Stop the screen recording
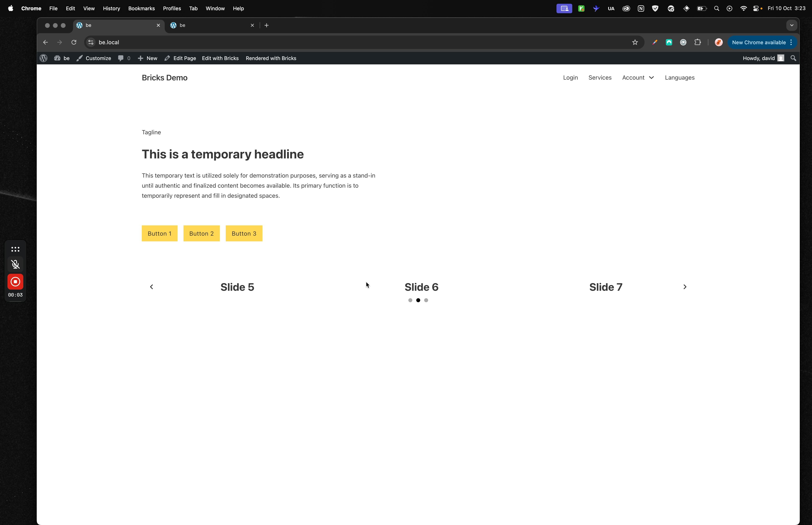Screen dimensions: 812x525 tap(15, 282)
